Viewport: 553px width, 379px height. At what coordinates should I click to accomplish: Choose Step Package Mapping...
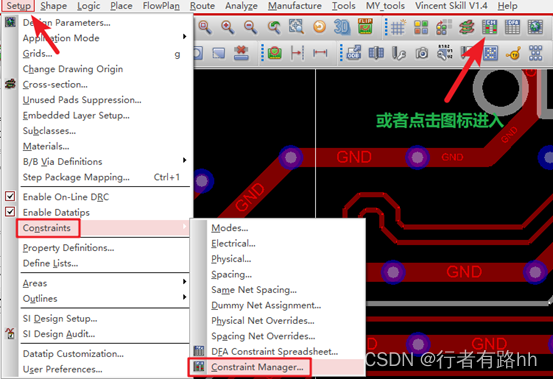click(x=76, y=177)
